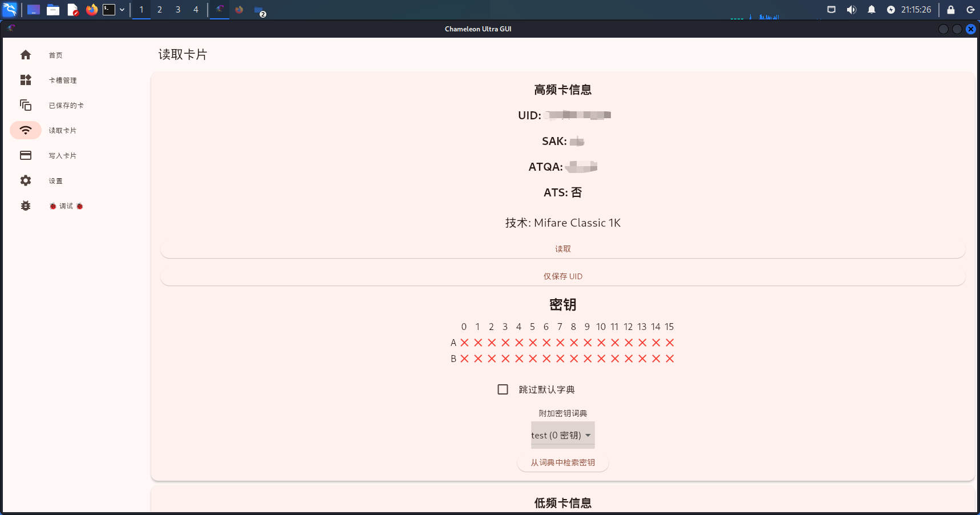This screenshot has height=515, width=980.
Task: Open the volume control tray icon
Action: [x=852, y=10]
